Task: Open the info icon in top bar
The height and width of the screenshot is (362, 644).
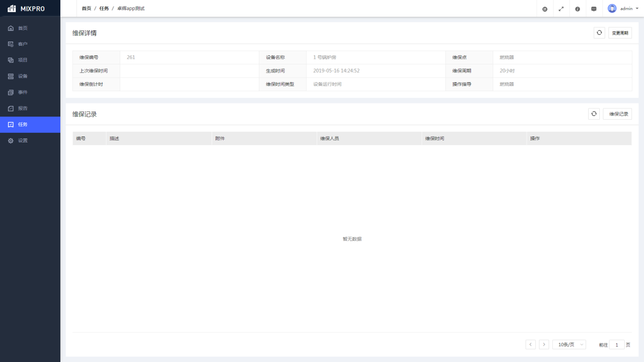Action: 578,9
